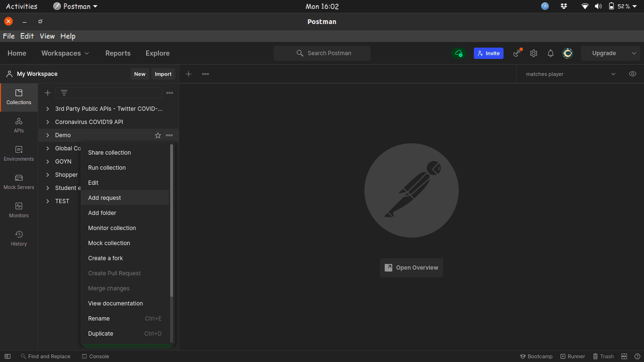Open the notifications bell
The image size is (644, 362).
[551, 53]
